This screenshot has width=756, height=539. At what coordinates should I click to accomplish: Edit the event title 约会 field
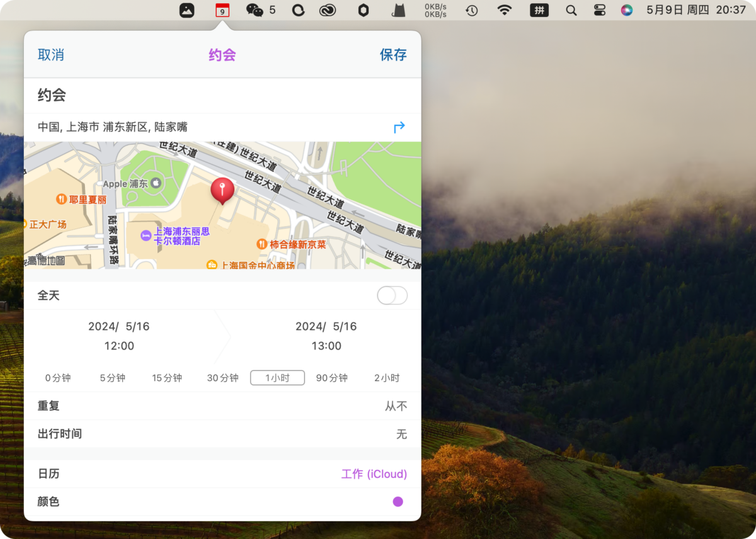(x=222, y=96)
